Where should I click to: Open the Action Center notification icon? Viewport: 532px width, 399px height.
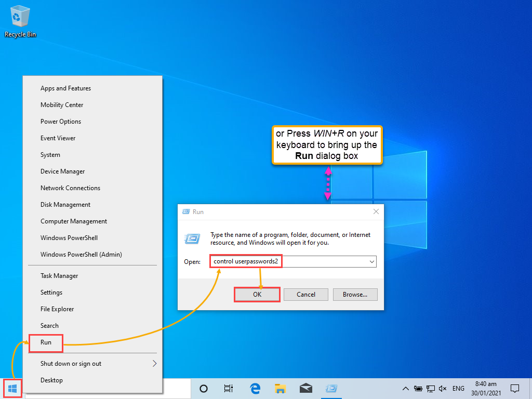pos(515,389)
